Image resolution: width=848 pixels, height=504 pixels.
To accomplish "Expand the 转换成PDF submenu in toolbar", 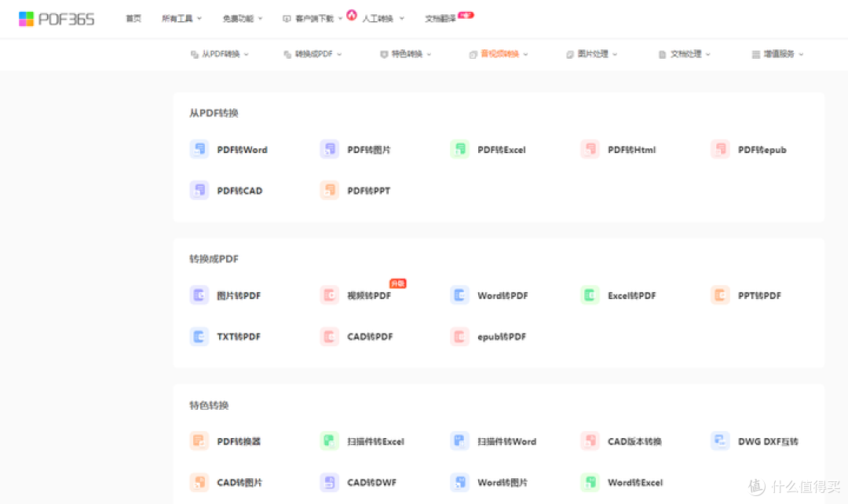I will click(x=313, y=54).
